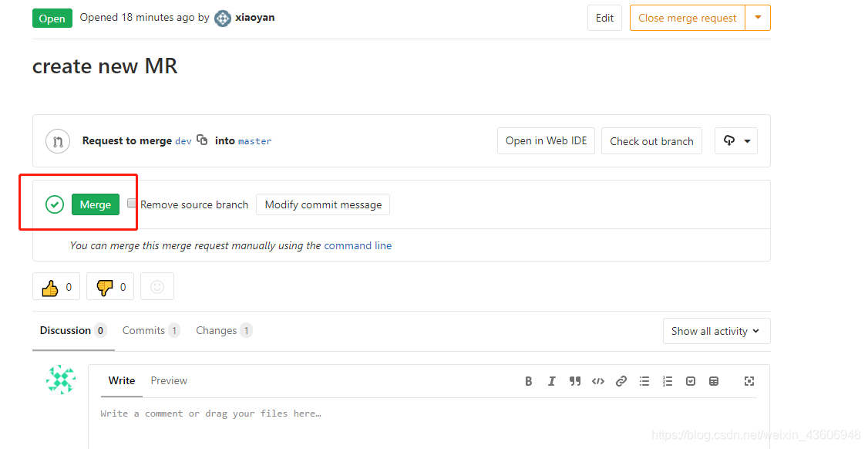Open the add emoji reaction picker
Screen dimensions: 868x449
157,286
